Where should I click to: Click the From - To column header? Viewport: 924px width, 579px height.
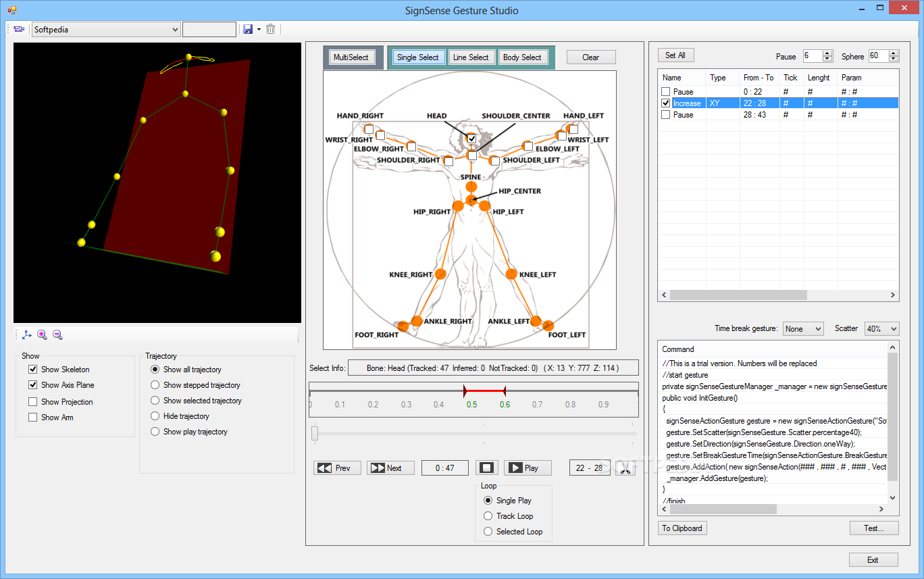759,78
